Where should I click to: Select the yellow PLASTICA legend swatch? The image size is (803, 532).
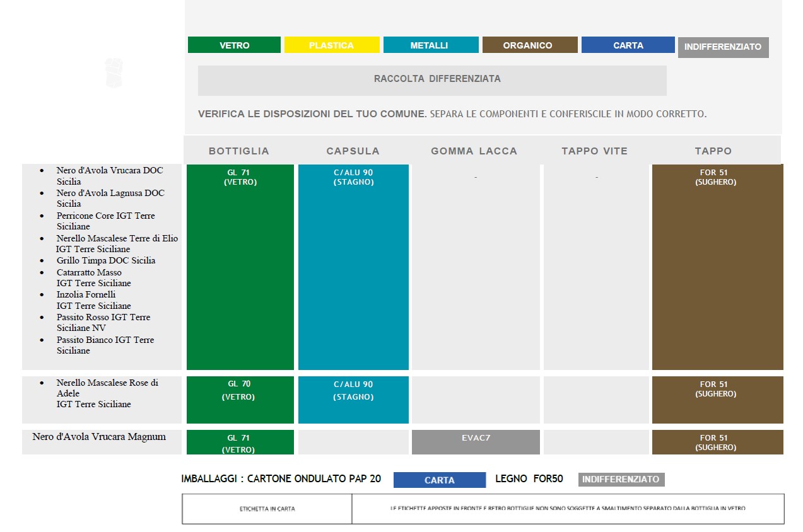coord(332,45)
